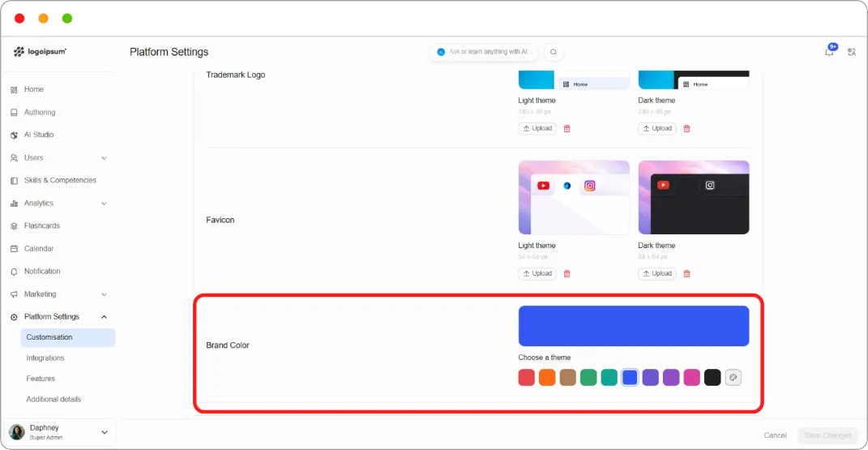
Task: Click the Favicon dark theme preview thumbnail
Action: click(x=694, y=198)
